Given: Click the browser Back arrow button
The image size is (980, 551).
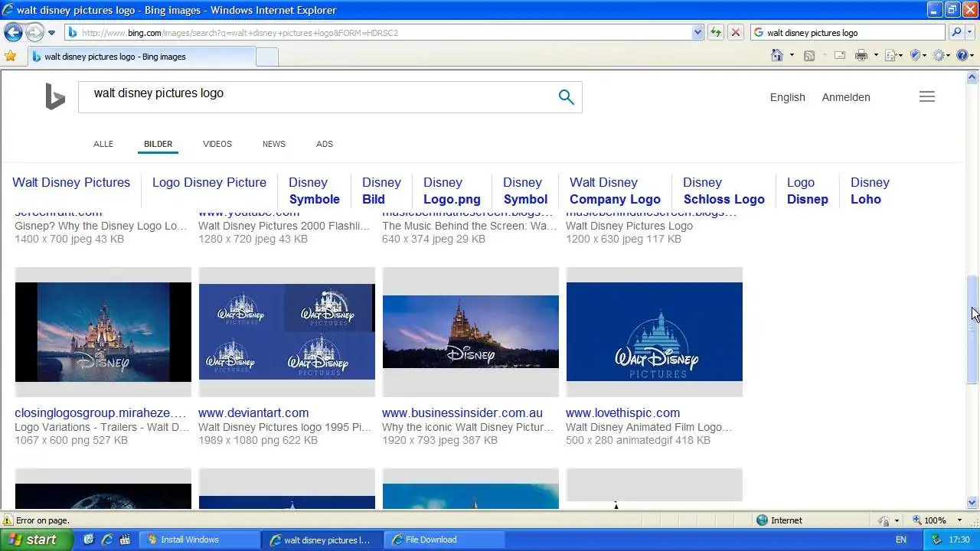Looking at the screenshot, I should [13, 32].
